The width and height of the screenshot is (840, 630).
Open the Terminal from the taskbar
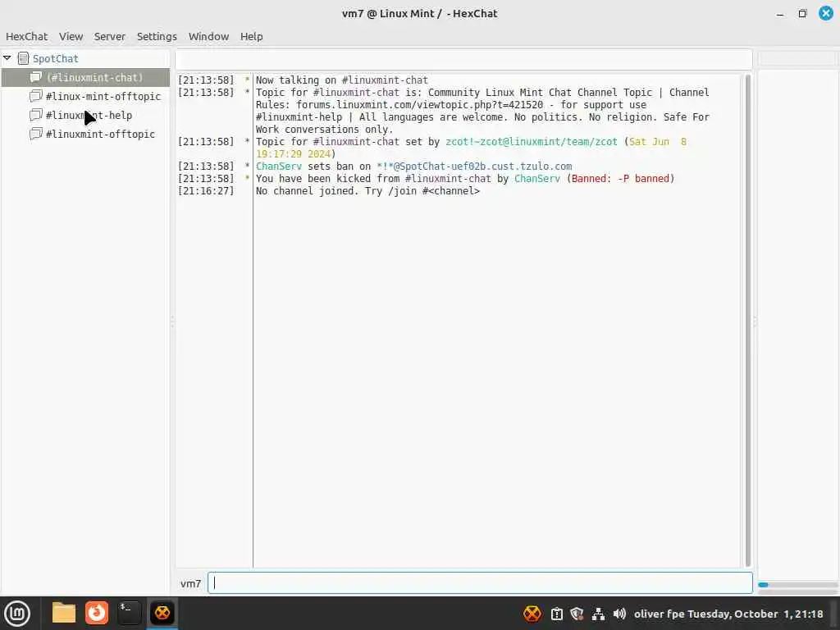point(129,613)
